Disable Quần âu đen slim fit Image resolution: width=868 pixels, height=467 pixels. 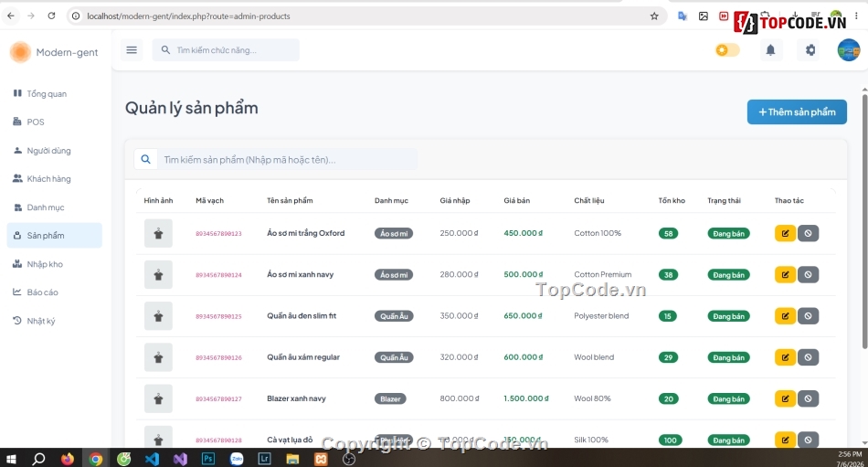click(x=808, y=316)
